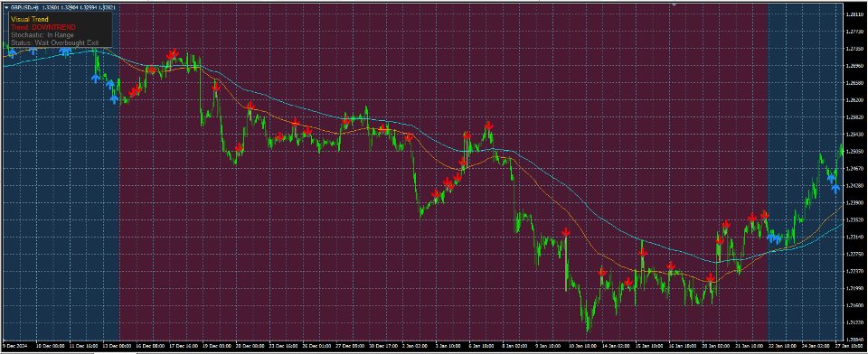Click the "11 Dec 16:00" time axis label
The width and height of the screenshot is (868, 354).
coord(83,346)
